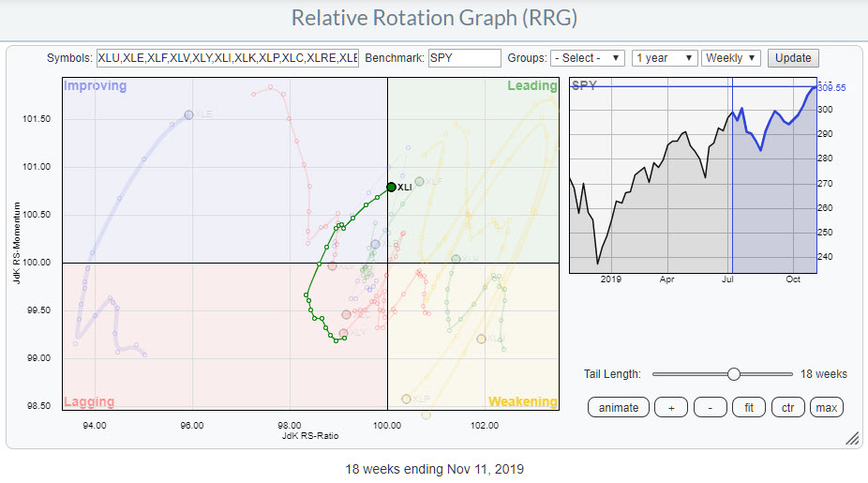Click the XLE head marker in Improving quadrant
This screenshot has width=868, height=483.
[188, 114]
